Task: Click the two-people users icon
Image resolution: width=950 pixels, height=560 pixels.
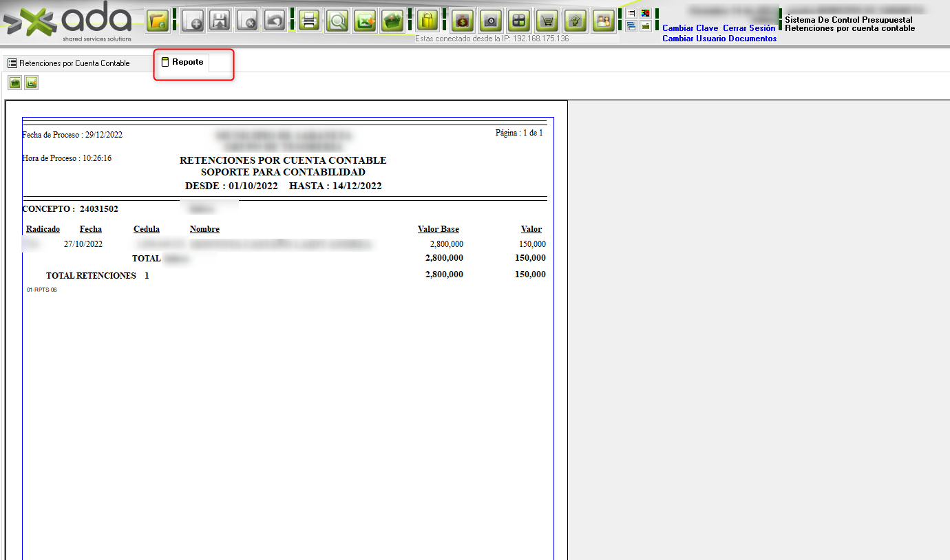Action: coord(603,21)
